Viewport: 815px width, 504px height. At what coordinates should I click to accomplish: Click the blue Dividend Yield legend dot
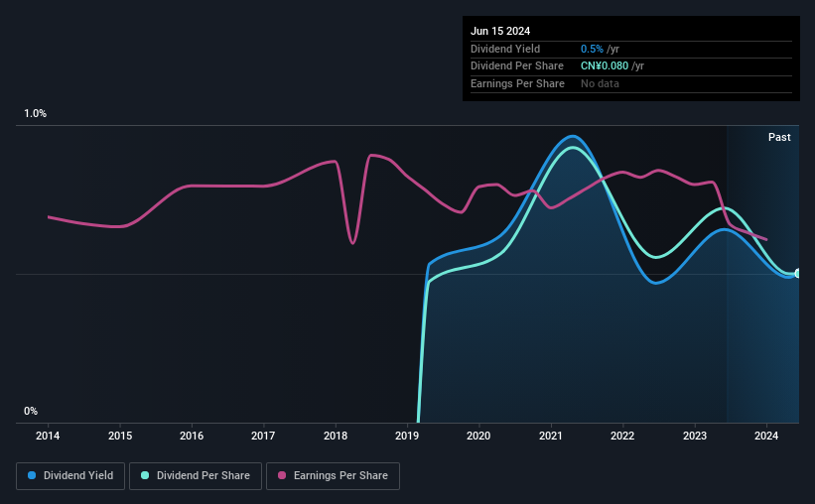pos(32,475)
